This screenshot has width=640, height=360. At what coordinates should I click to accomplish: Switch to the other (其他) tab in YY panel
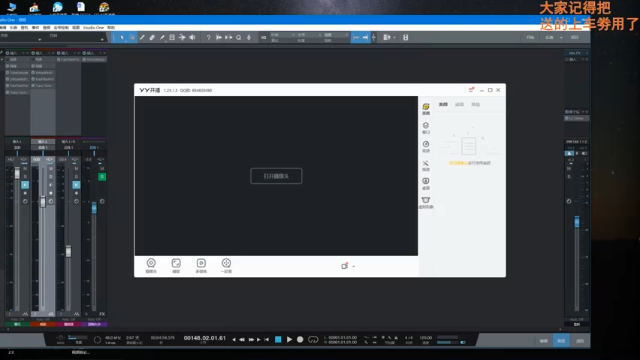[476, 104]
